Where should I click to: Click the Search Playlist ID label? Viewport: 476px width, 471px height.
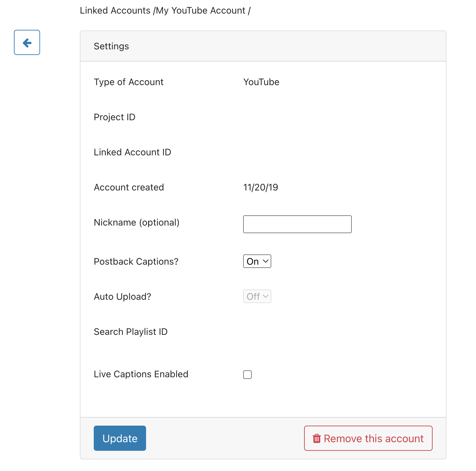(131, 332)
